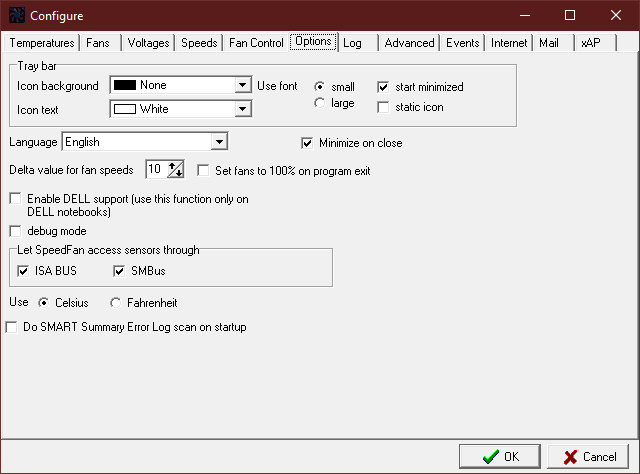
Task: Enable Set fans to 100% on program exit
Action: pos(203,170)
